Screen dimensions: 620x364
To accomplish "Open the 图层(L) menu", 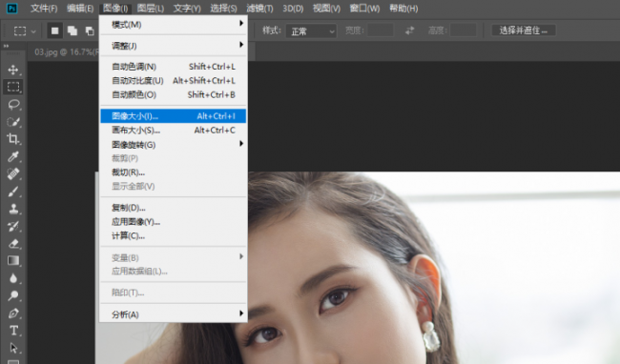I will (151, 9).
